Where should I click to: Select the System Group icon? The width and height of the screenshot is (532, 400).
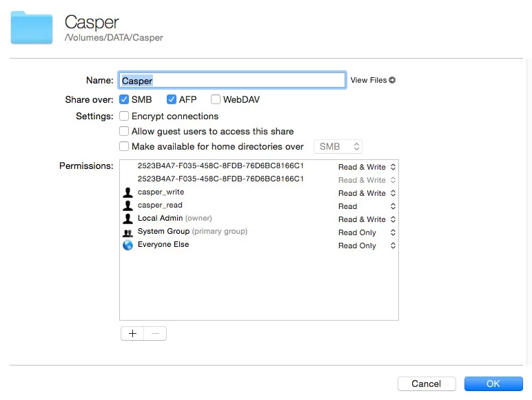[127, 233]
